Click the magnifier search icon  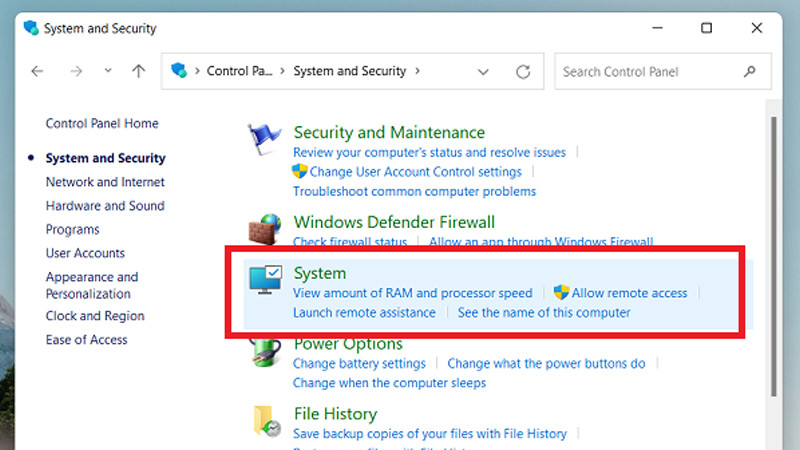click(750, 72)
